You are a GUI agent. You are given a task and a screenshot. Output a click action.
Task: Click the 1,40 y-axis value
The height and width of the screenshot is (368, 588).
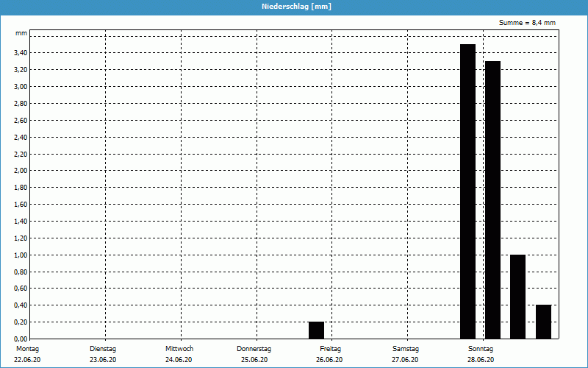click(21, 222)
